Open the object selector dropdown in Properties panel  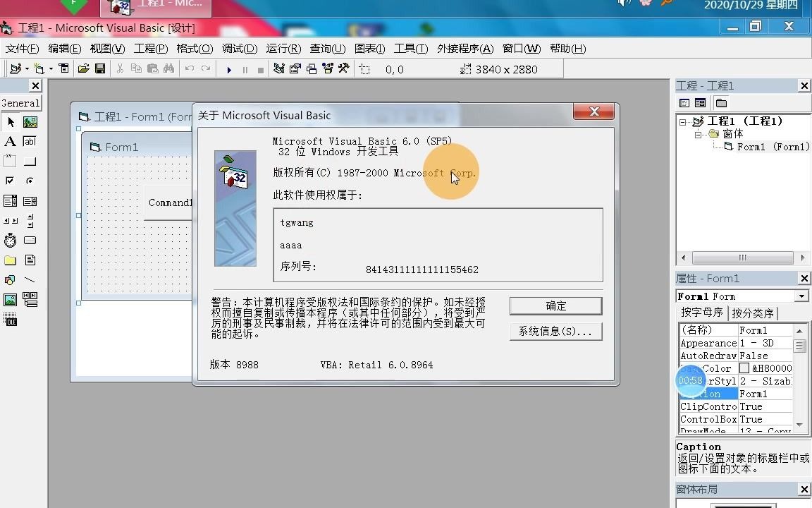click(802, 296)
